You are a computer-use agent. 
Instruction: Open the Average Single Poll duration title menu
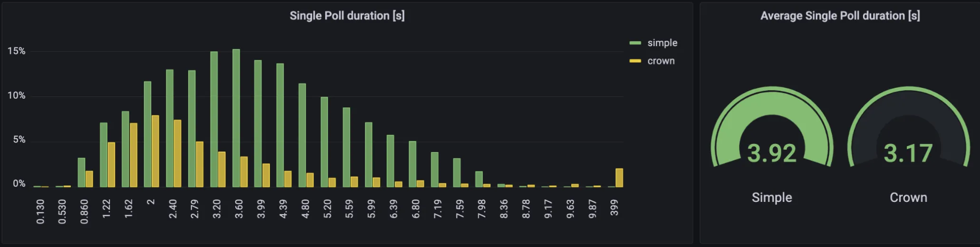tap(840, 16)
